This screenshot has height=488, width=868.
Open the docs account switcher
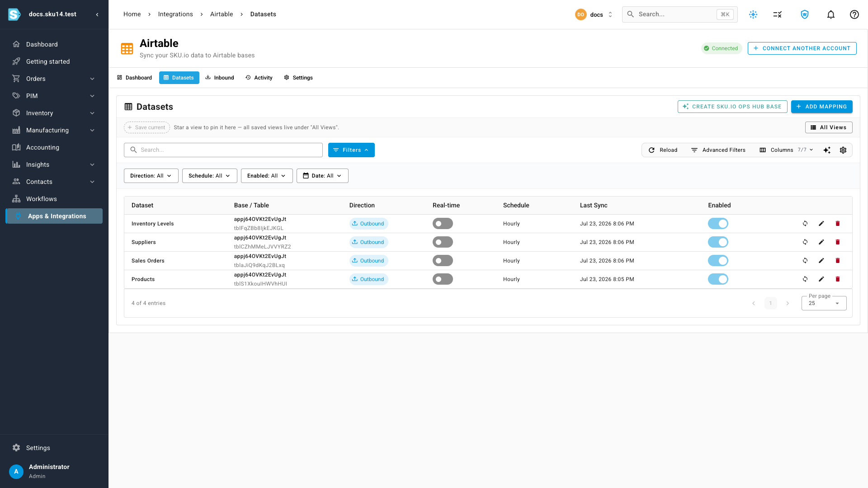point(594,14)
